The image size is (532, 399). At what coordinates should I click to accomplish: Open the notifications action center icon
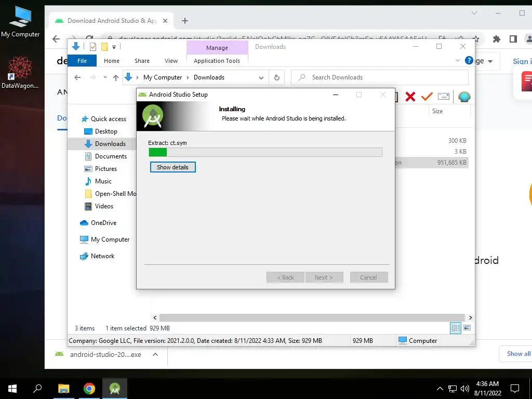(515, 389)
